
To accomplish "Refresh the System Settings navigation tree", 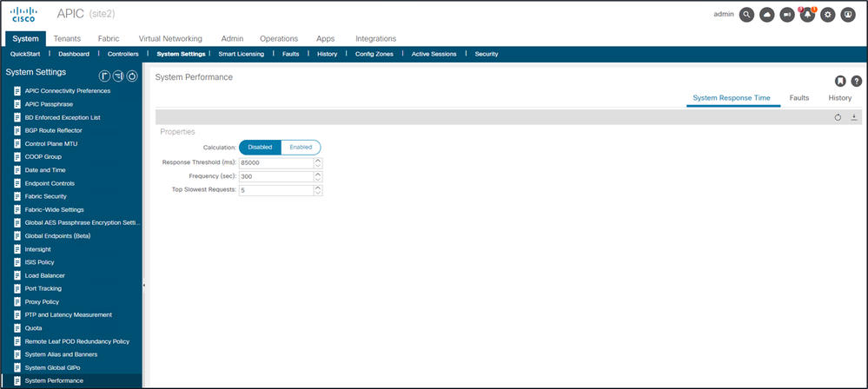I will point(132,76).
